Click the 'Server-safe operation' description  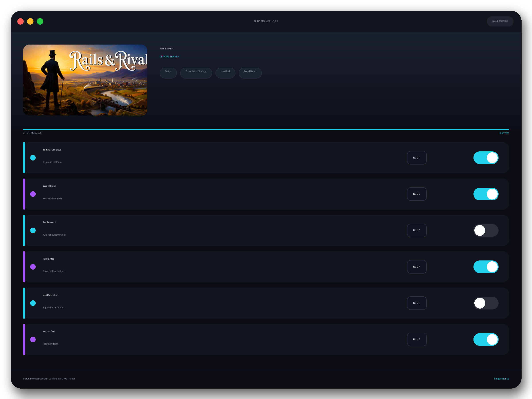[53, 271]
